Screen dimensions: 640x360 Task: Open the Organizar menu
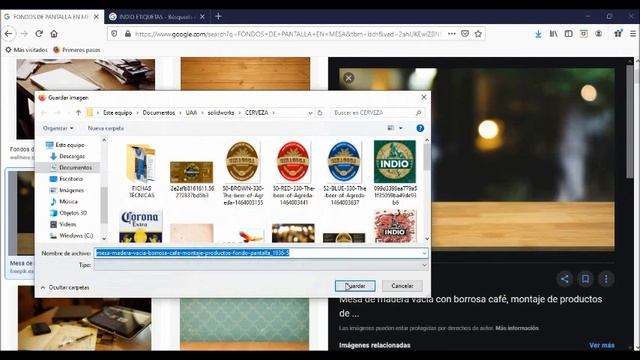coord(58,128)
